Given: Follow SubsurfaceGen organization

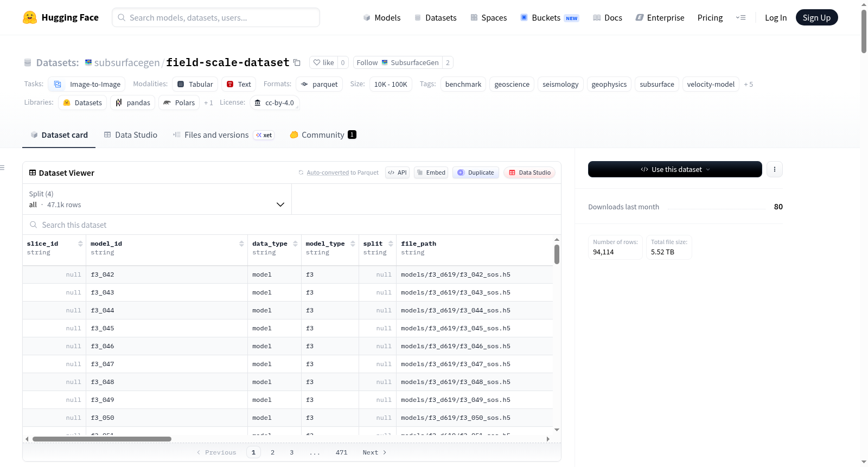Looking at the screenshot, I should pyautogui.click(x=398, y=62).
